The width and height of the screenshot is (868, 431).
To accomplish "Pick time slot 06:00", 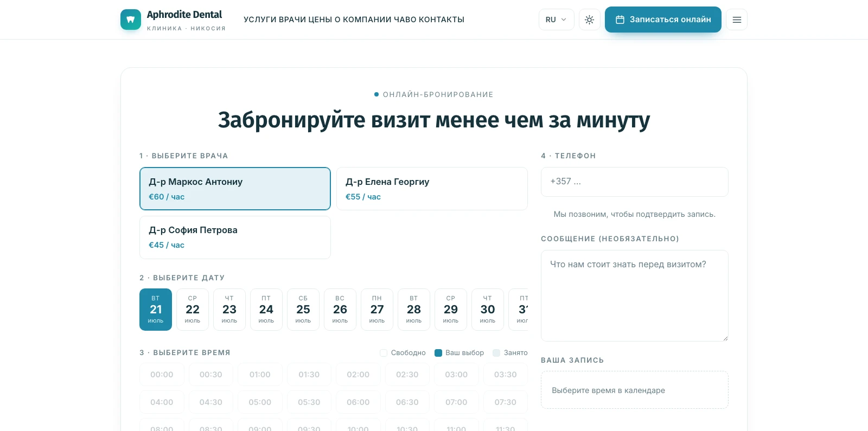I will click(x=358, y=402).
